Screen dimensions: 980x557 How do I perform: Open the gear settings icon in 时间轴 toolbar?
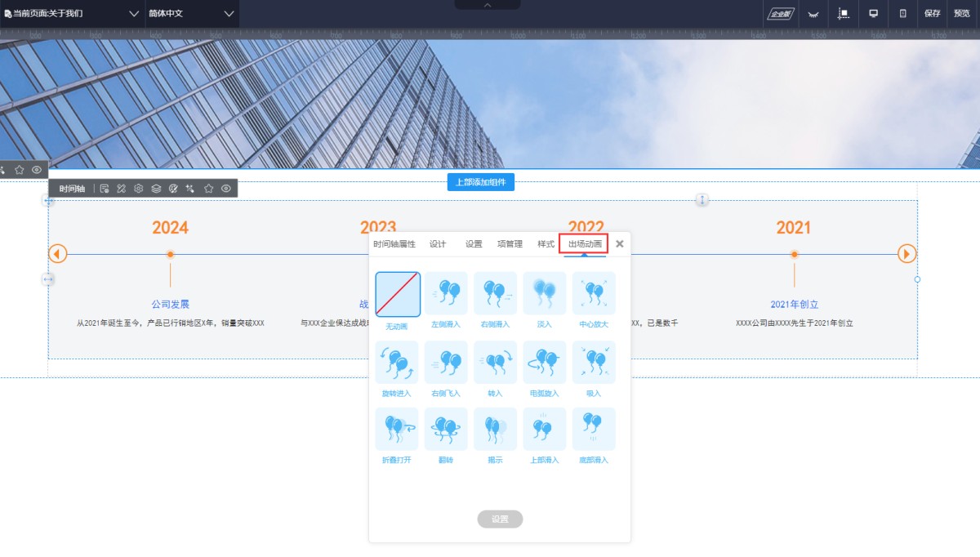(139, 189)
